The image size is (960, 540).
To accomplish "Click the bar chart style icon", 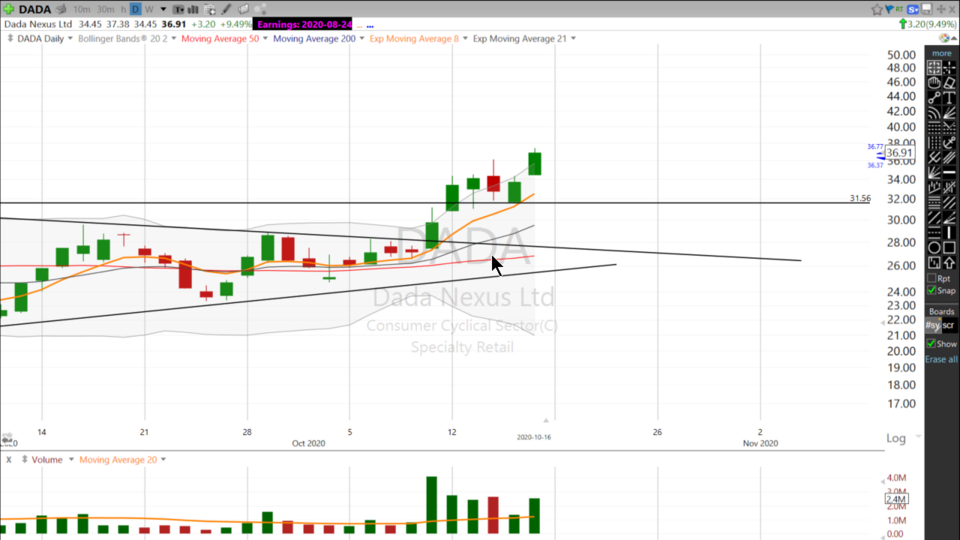I will pyautogui.click(x=193, y=9).
